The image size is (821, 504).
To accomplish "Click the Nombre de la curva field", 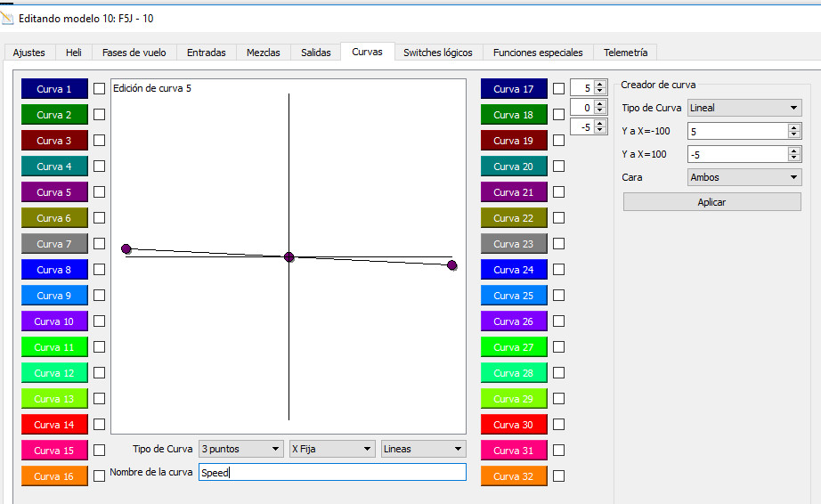I will tap(332, 473).
